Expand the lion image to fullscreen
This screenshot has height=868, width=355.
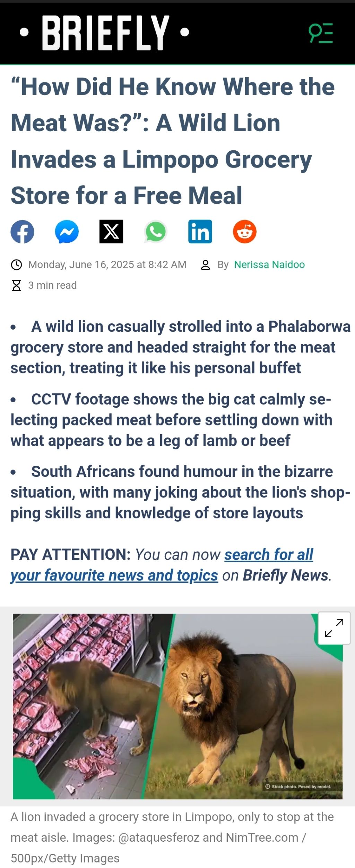point(334,628)
